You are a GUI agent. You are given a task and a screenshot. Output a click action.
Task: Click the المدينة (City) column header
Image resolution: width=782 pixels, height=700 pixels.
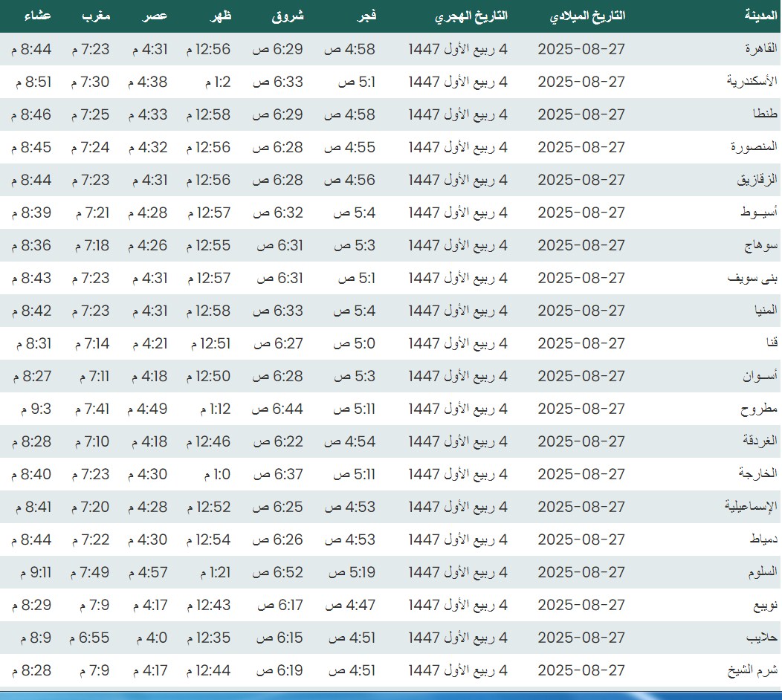(760, 16)
